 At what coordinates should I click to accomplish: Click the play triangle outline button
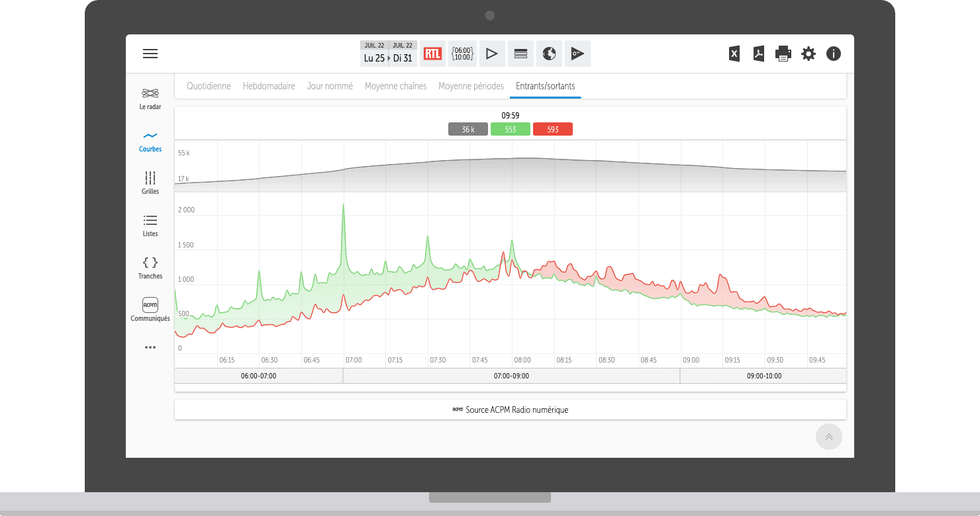[x=492, y=54]
